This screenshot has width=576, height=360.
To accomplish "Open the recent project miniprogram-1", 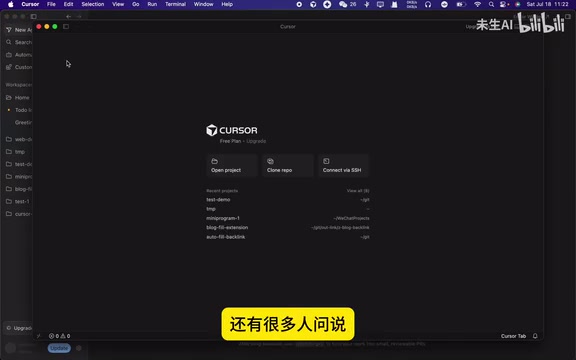I will tap(288, 218).
